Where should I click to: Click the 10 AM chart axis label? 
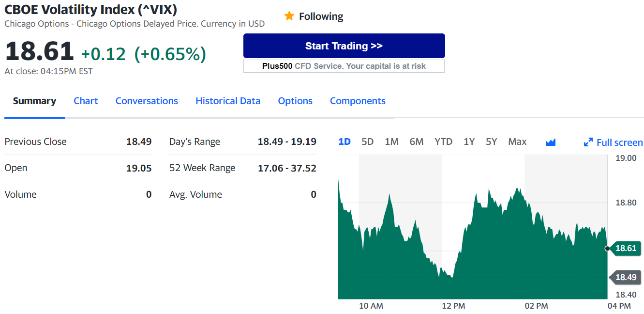pyautogui.click(x=371, y=306)
